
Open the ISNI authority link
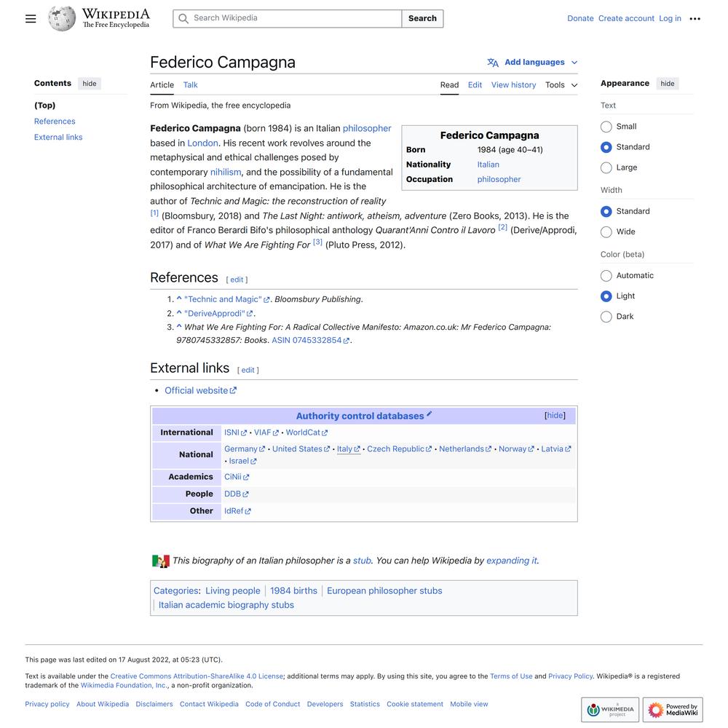[x=235, y=432]
